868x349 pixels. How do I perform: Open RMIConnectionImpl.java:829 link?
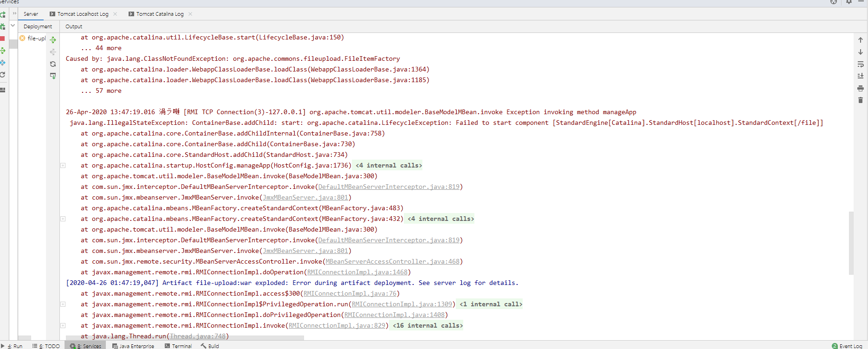(x=337, y=325)
